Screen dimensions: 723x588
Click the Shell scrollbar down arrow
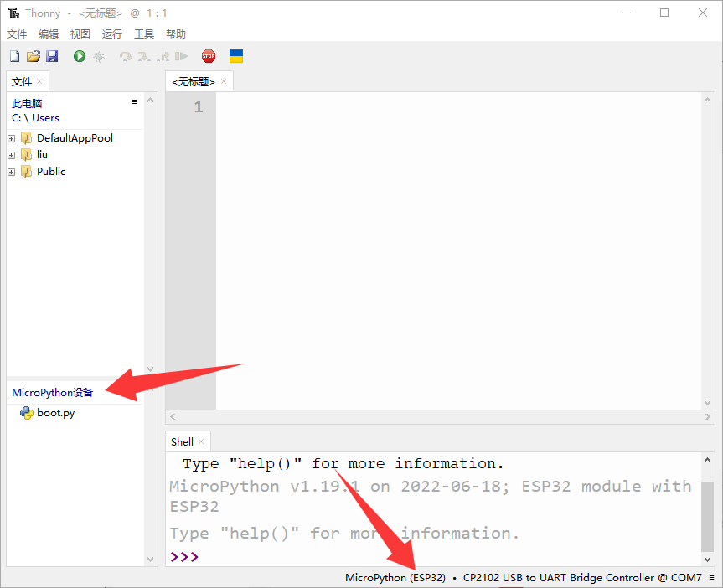click(x=707, y=559)
